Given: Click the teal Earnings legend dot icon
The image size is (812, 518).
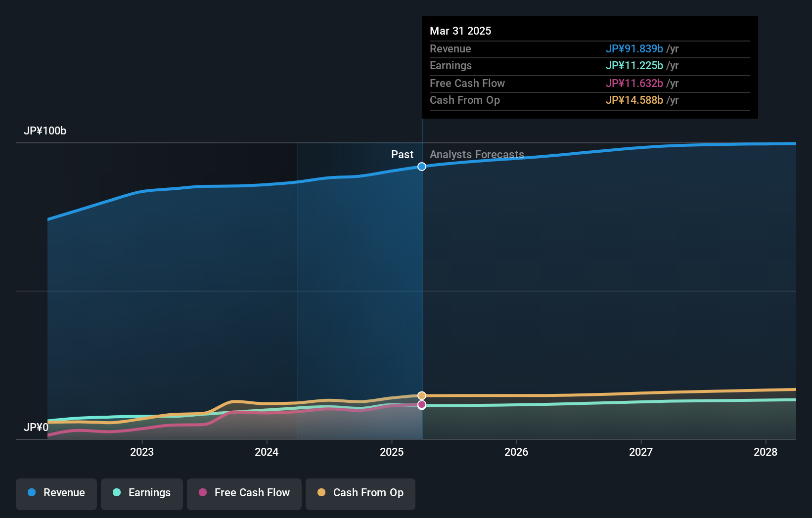Looking at the screenshot, I should coord(116,493).
